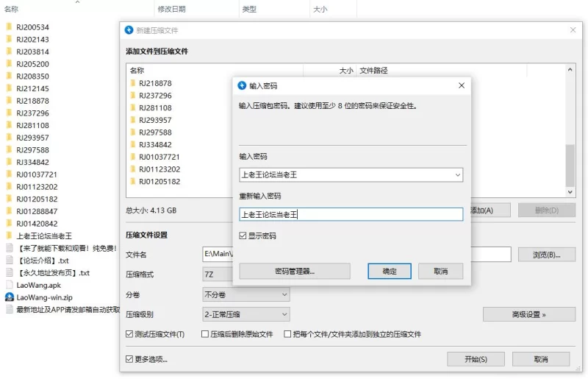Click scroll up arrow in archive file list

(570, 69)
